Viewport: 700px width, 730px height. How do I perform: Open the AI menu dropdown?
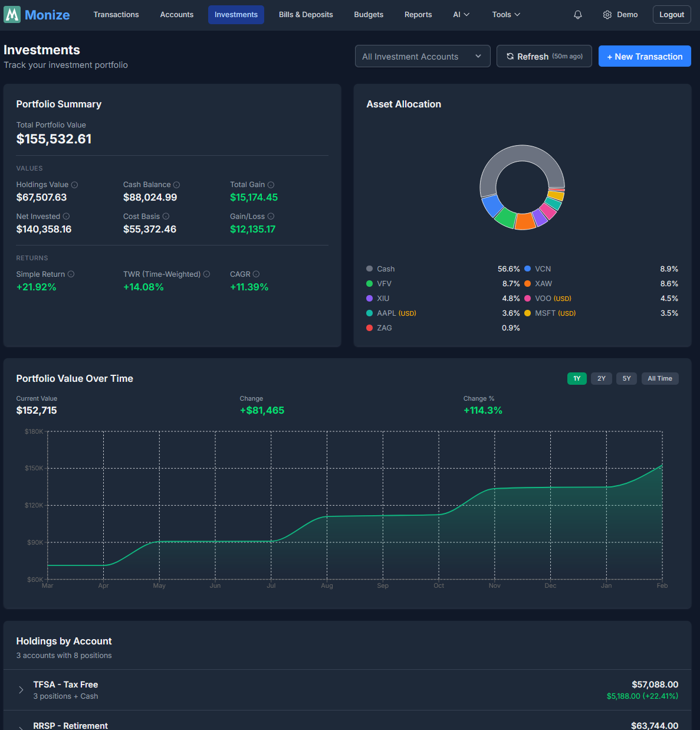(x=461, y=15)
